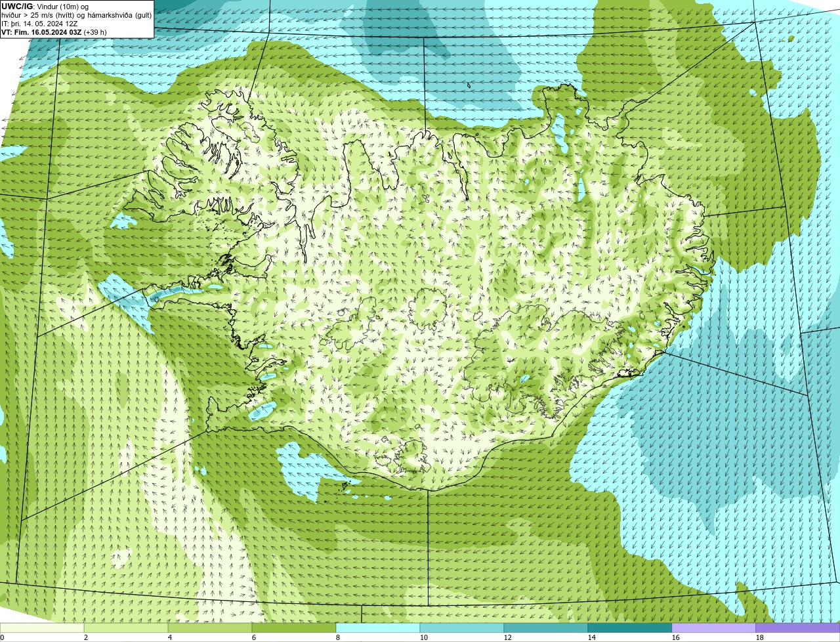Select the 2–4 m/s light green swatch
840x642 pixels.
coord(126,628)
